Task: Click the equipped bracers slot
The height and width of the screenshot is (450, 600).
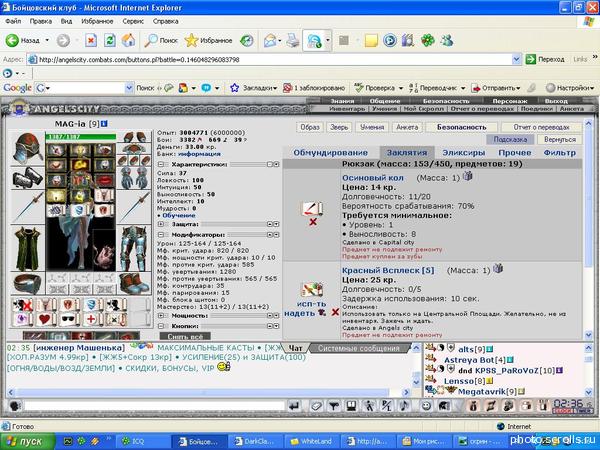Action: (x=27, y=178)
